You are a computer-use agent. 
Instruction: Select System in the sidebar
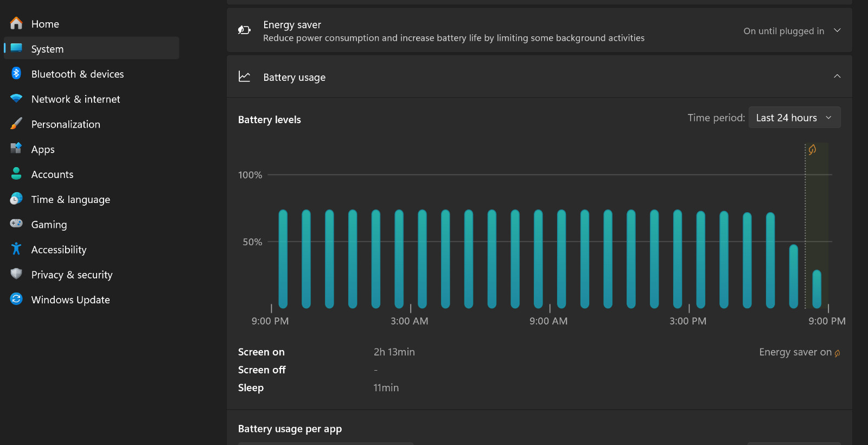coord(91,48)
